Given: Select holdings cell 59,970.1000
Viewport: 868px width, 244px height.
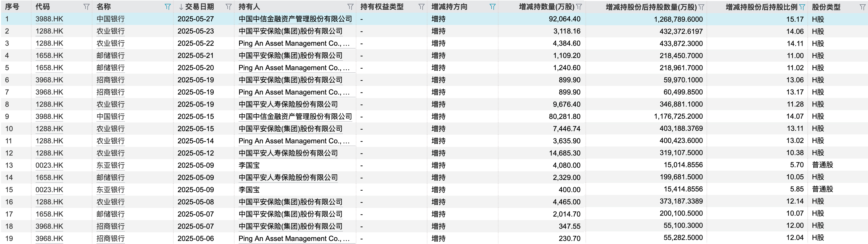Looking at the screenshot, I should click(683, 80).
